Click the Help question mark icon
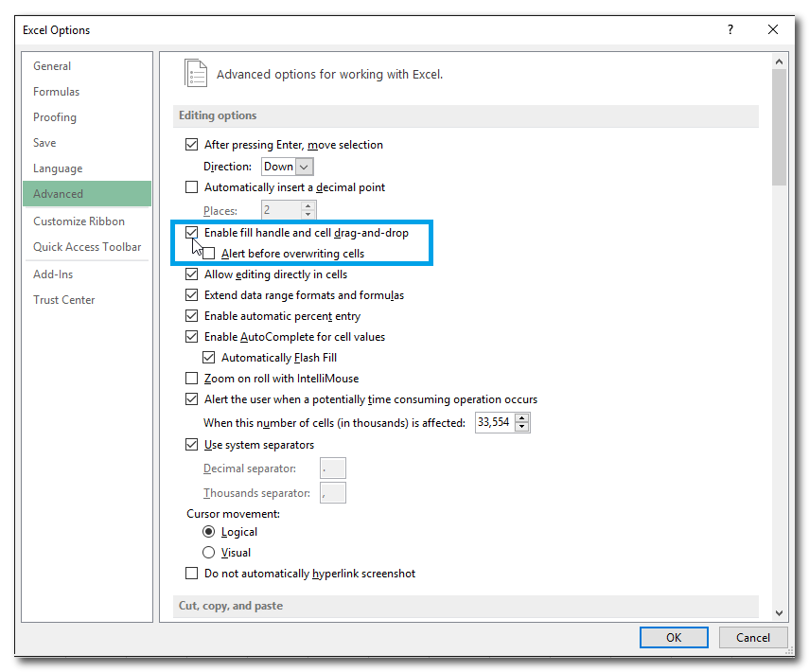This screenshot has height=672, width=809. click(730, 30)
